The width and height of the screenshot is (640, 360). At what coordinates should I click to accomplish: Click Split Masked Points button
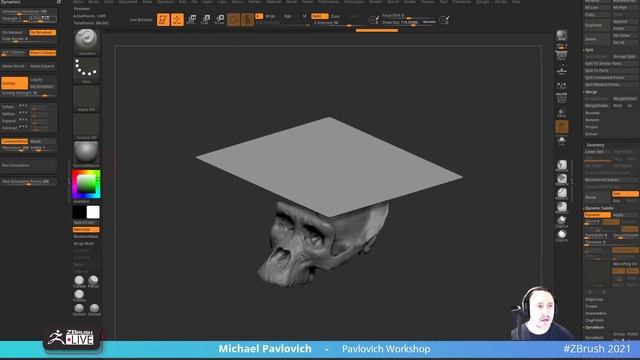click(611, 84)
